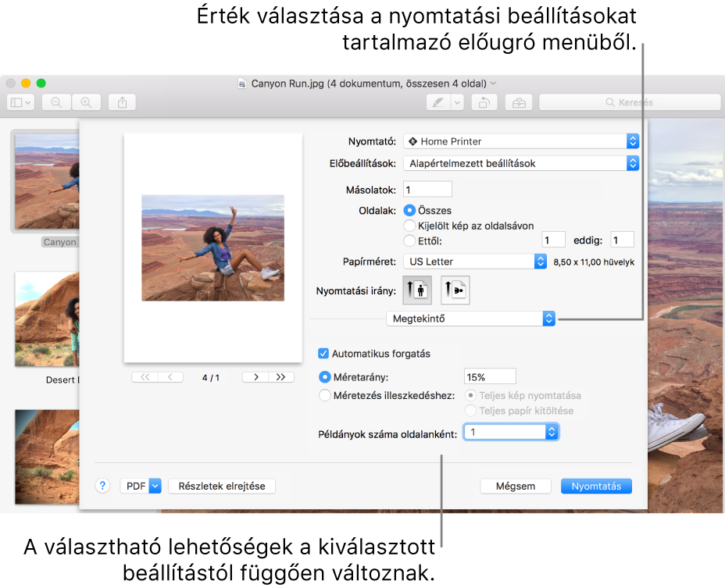725x588 pixels.
Task: Select landscape print orientation icon
Action: pos(455,290)
